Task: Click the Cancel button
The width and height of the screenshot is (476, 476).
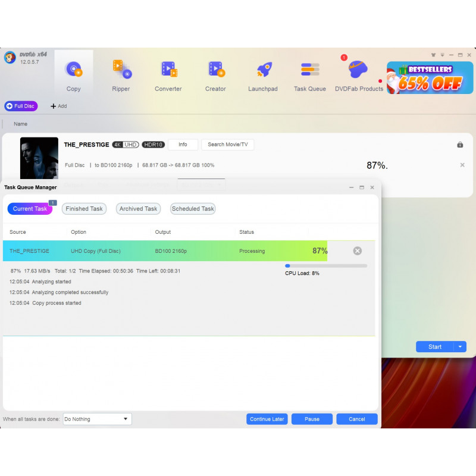Action: pyautogui.click(x=356, y=419)
